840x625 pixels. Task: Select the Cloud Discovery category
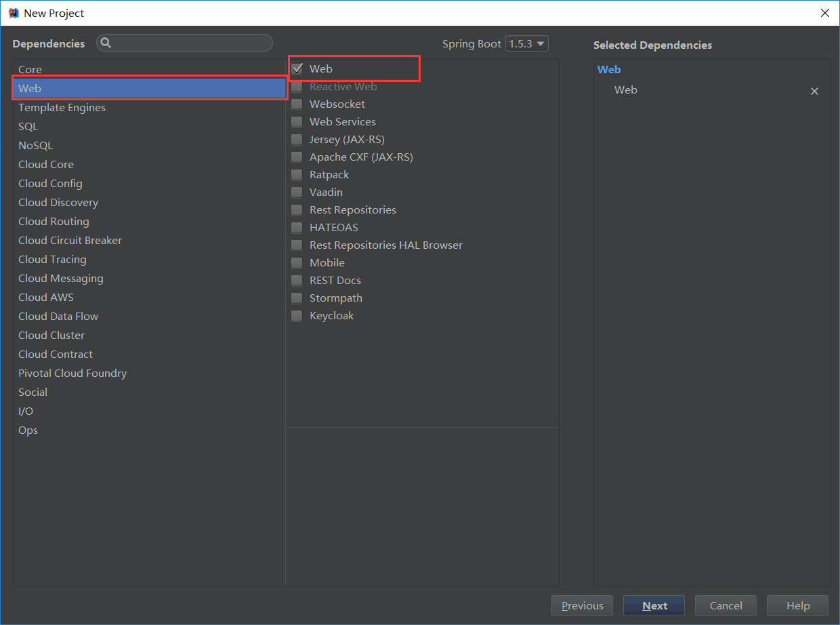(149, 202)
